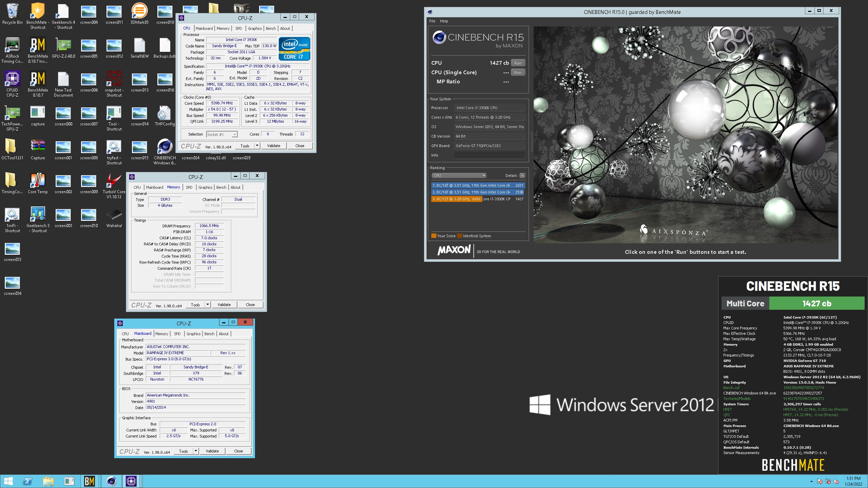Open Cinebench Help menu
868x488 pixels.
point(444,21)
